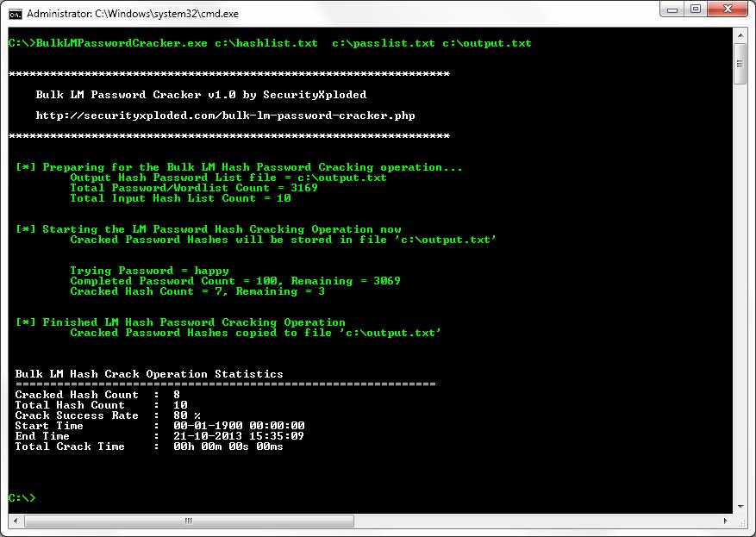Click the vertical scrollbar down arrow
This screenshot has width=756, height=537.
pyautogui.click(x=740, y=507)
